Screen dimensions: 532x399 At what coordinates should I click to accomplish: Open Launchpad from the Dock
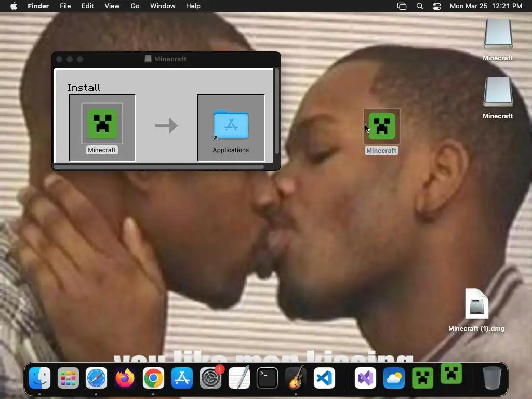click(x=68, y=378)
